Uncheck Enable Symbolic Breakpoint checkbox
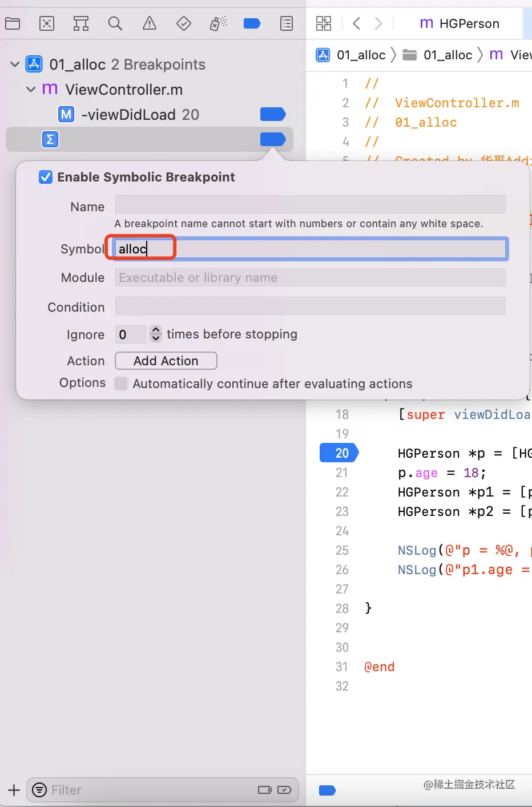This screenshot has height=807, width=532. [46, 177]
